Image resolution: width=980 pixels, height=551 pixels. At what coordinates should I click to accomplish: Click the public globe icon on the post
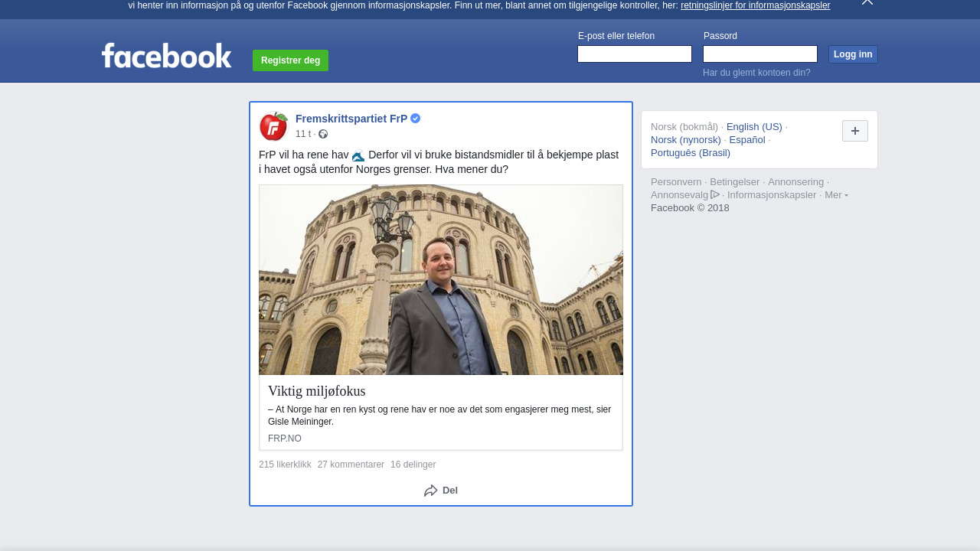click(x=323, y=134)
